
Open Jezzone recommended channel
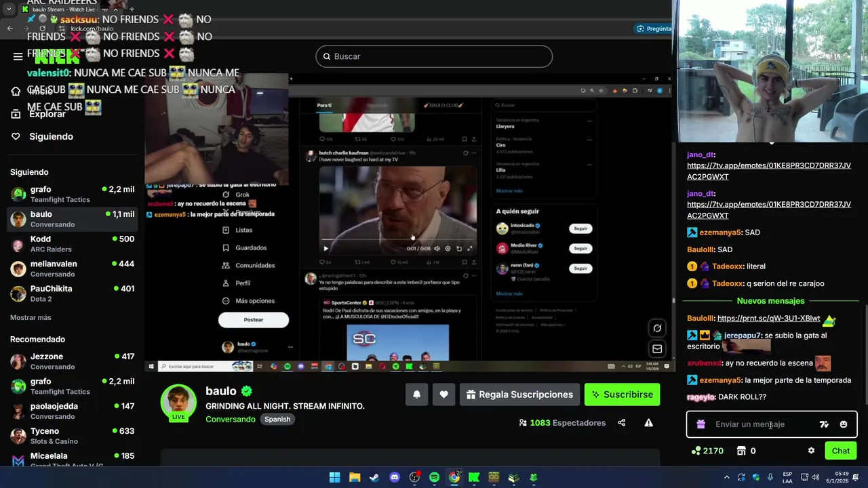(72, 361)
